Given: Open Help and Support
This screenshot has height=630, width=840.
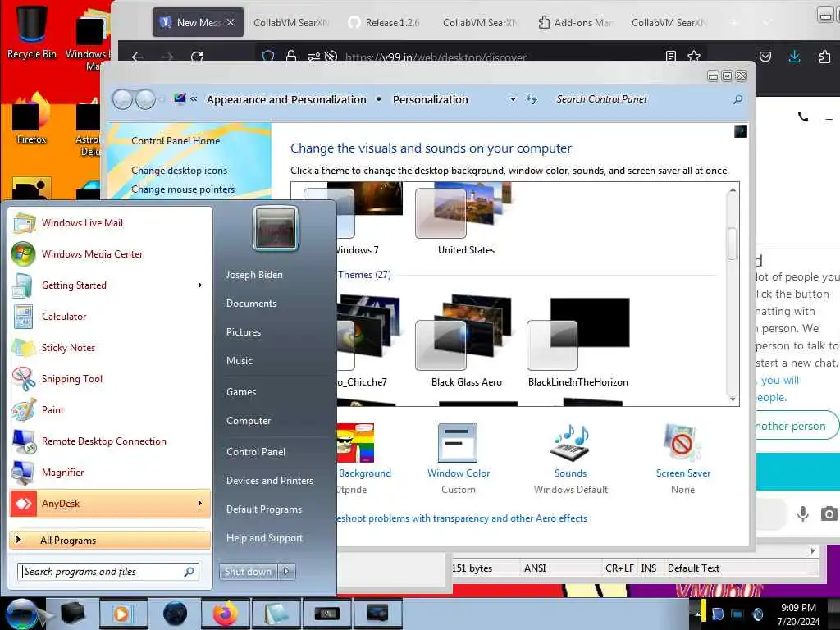Looking at the screenshot, I should [x=264, y=538].
